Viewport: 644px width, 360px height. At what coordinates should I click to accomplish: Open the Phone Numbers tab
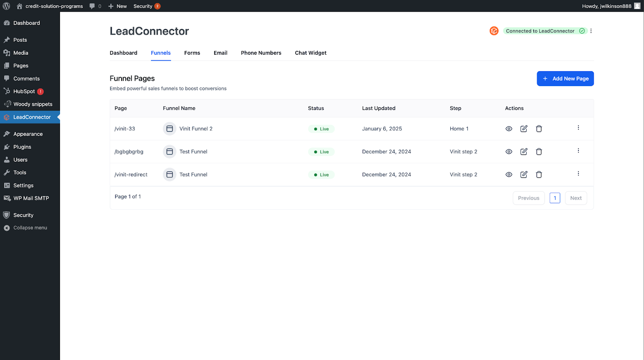point(261,53)
